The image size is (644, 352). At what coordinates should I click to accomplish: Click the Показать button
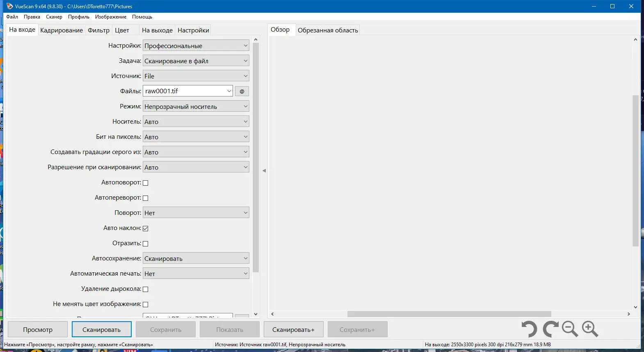coord(230,329)
